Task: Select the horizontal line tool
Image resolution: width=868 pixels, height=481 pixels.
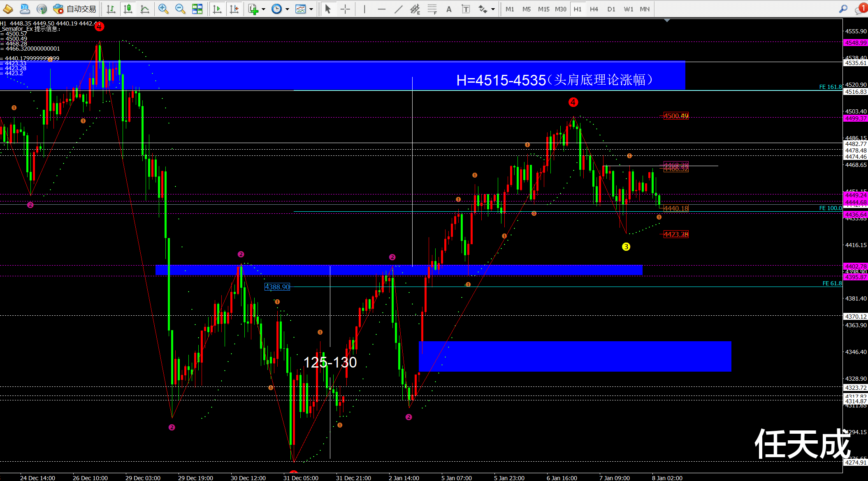Action: tap(381, 9)
